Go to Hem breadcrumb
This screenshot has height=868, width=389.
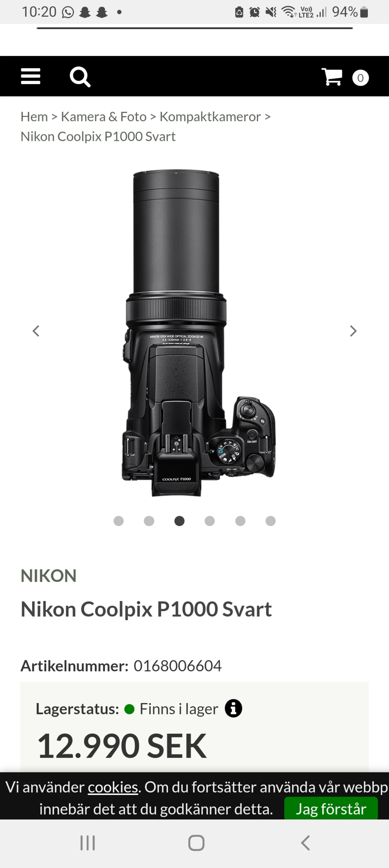[x=34, y=117]
